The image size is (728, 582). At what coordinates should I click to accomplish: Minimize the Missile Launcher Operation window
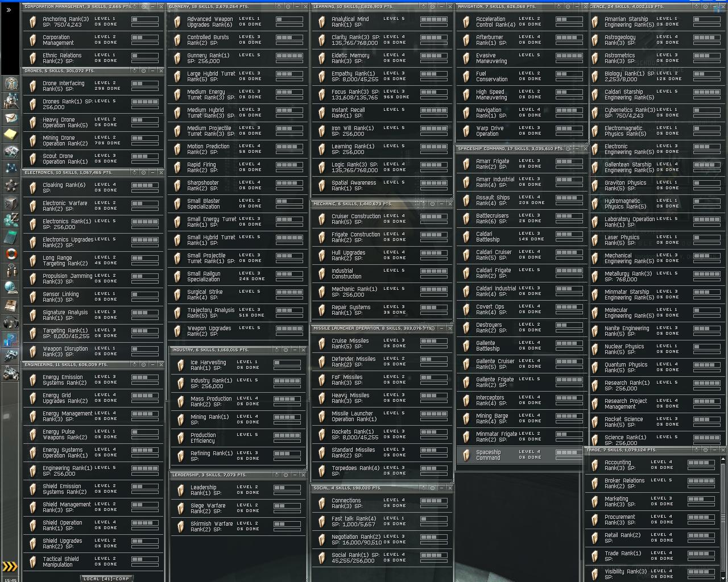pos(441,329)
